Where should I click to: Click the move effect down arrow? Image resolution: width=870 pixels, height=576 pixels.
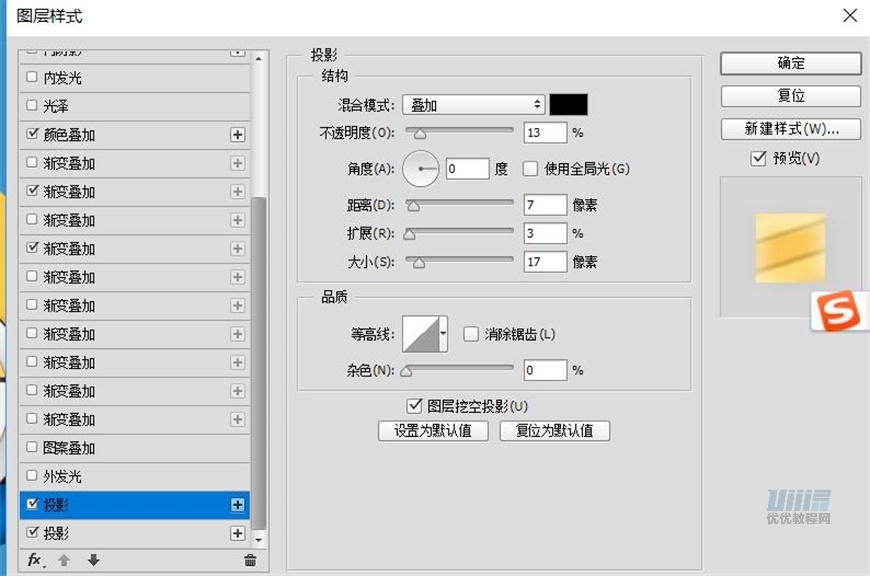pyautogui.click(x=93, y=560)
